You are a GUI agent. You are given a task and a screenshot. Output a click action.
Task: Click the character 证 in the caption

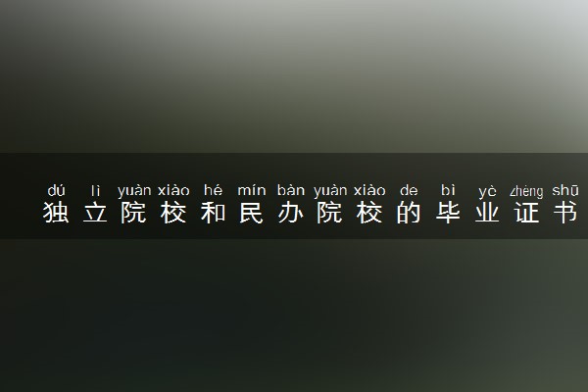(526, 213)
